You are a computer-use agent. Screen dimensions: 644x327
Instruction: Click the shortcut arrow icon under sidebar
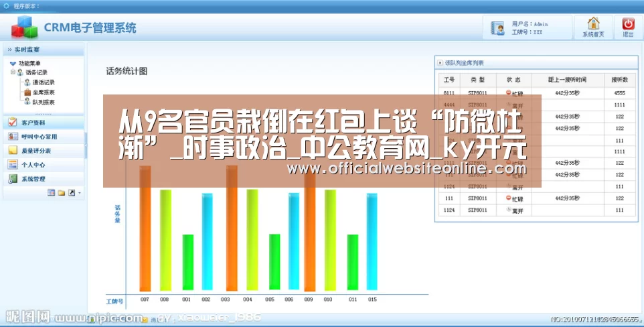[72, 192]
